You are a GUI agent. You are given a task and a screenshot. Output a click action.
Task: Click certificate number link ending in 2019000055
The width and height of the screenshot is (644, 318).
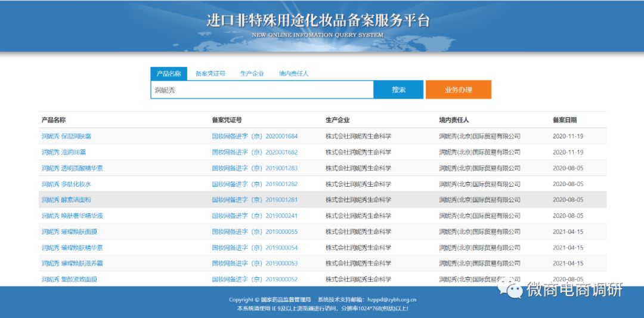tap(255, 231)
